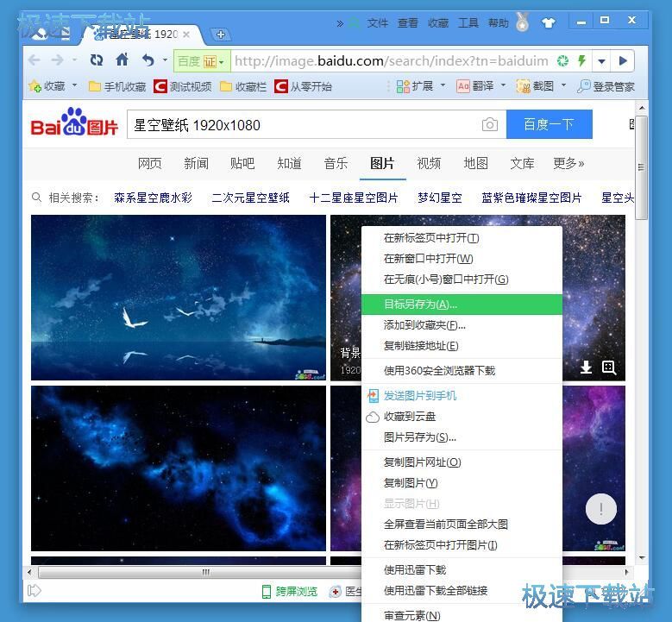Open the blue nebula thumbnail
The width and height of the screenshot is (672, 622).
click(179, 468)
